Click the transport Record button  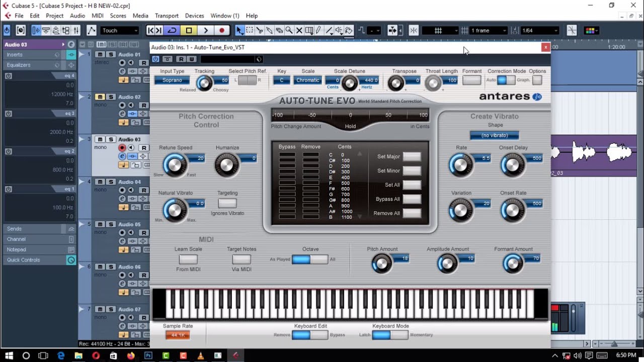pos(221,31)
